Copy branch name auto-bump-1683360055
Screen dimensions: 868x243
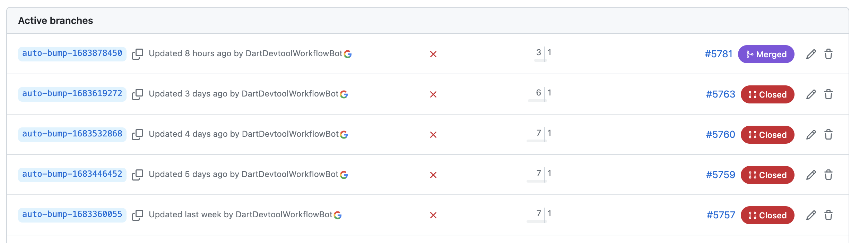[138, 215]
